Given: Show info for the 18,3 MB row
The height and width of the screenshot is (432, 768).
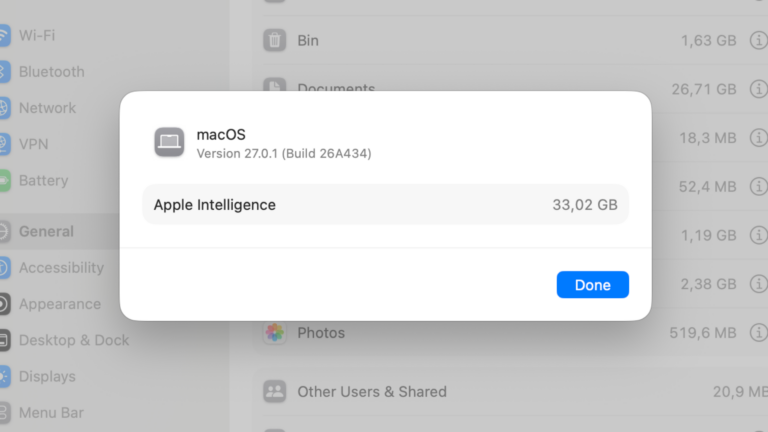Looking at the screenshot, I should pos(758,138).
